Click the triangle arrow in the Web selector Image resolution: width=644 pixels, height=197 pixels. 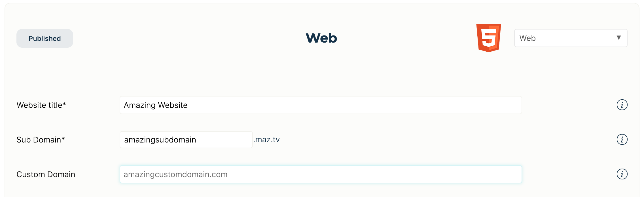coord(619,38)
